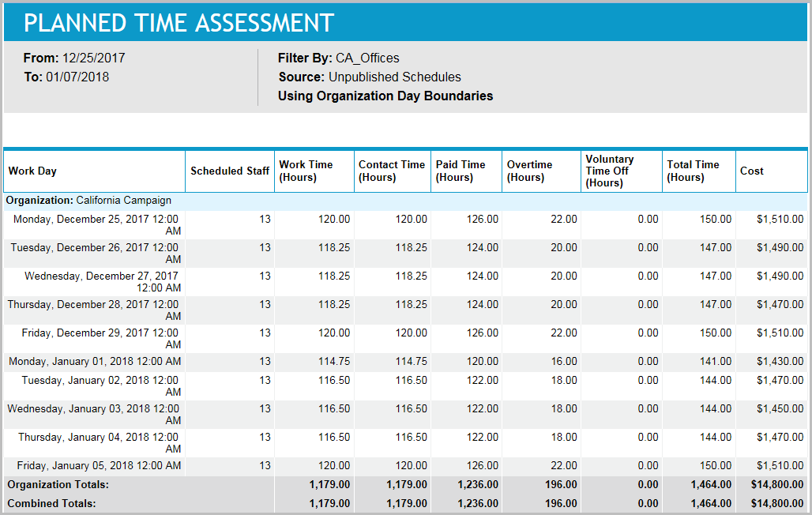Click the Work Time (Hours) column header
The height and width of the screenshot is (515, 812).
coord(307,171)
